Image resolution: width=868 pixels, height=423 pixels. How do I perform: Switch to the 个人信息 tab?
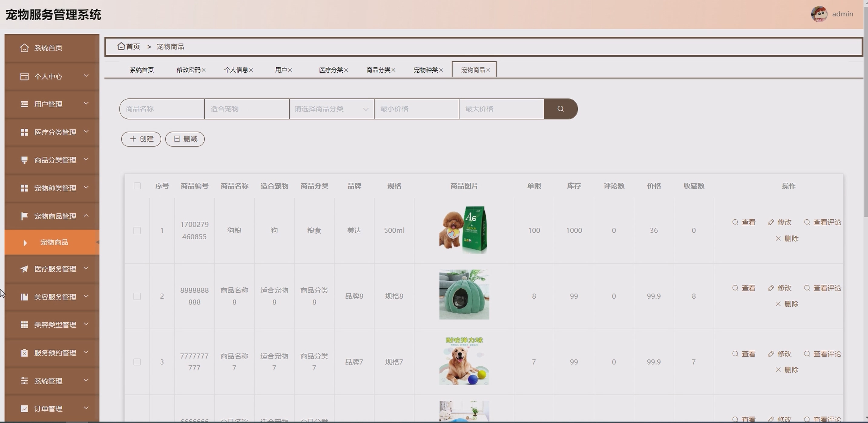[236, 70]
